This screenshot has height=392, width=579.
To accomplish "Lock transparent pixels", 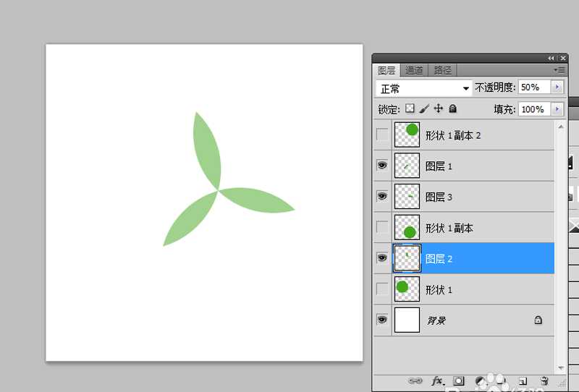I will pyautogui.click(x=410, y=108).
